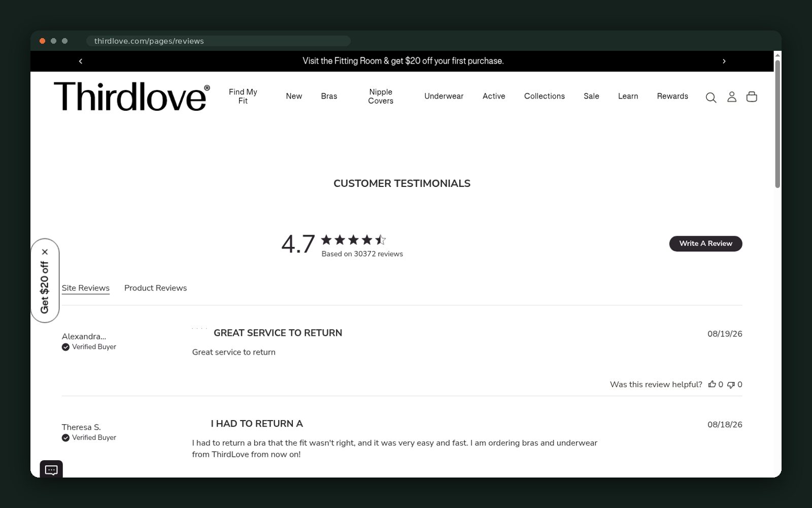
Task: Click the Fitting Room announcement text
Action: click(x=403, y=61)
